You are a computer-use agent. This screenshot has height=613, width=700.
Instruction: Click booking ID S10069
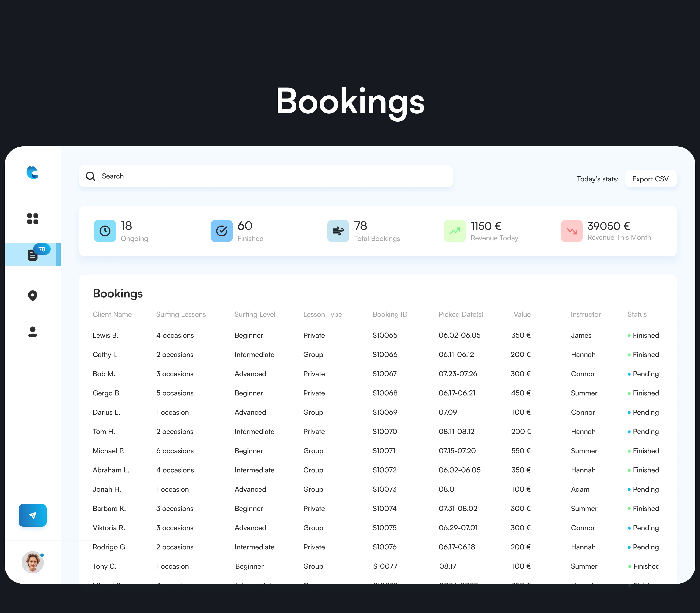coord(385,412)
